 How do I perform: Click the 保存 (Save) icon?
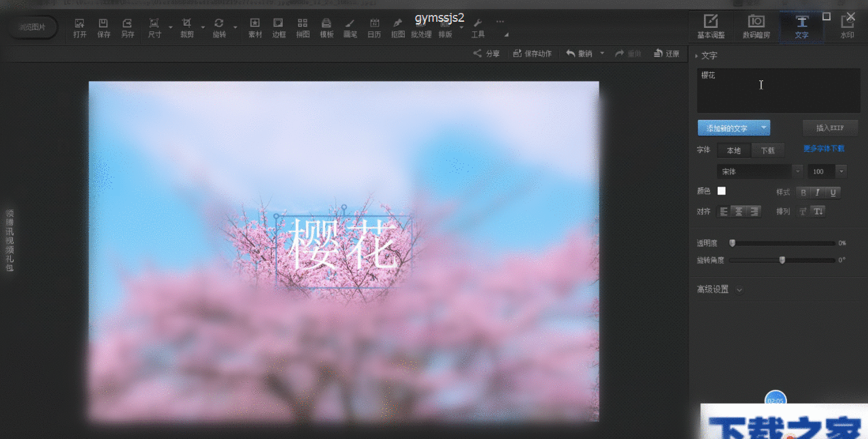[x=103, y=27]
